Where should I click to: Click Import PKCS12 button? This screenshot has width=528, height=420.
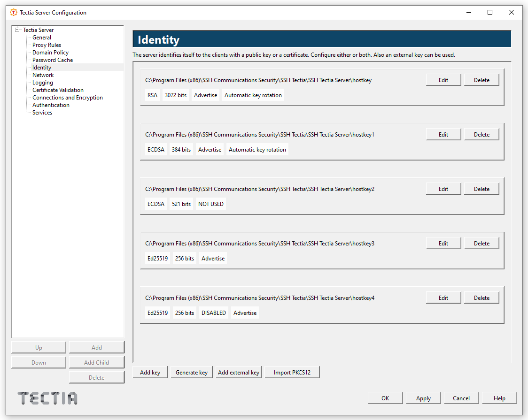pos(292,372)
